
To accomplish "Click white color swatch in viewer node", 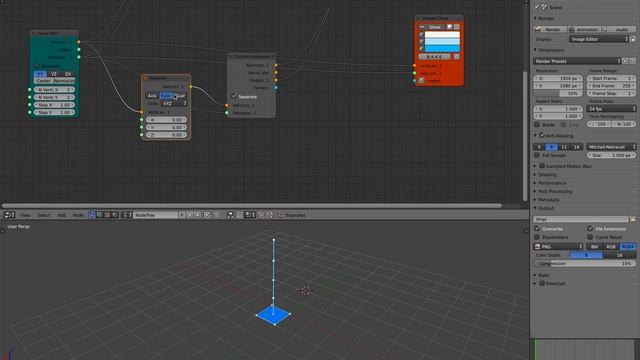I will coord(442,35).
